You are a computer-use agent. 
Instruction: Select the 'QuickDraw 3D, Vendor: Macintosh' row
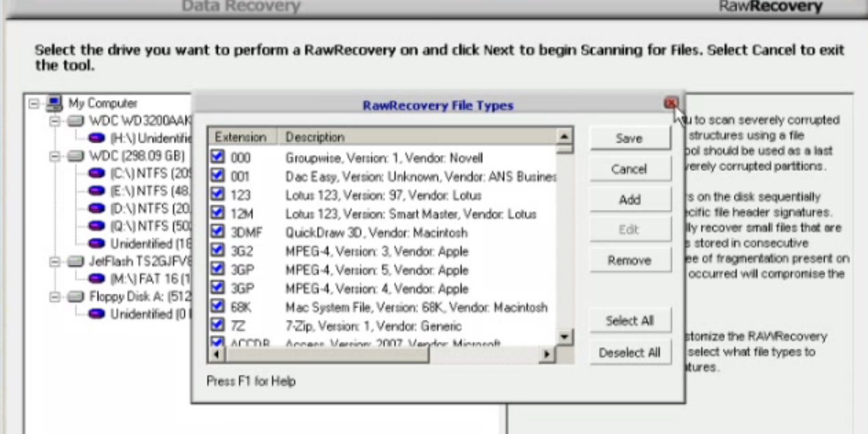point(383,233)
